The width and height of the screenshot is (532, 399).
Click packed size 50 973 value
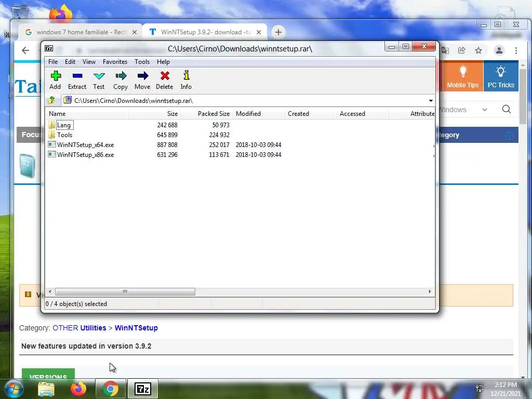220,125
